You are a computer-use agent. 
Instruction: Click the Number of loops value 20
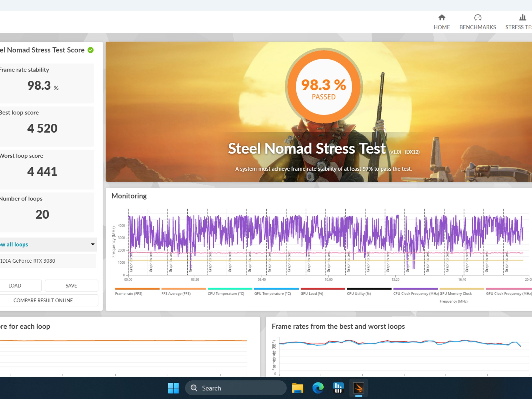pyautogui.click(x=42, y=214)
